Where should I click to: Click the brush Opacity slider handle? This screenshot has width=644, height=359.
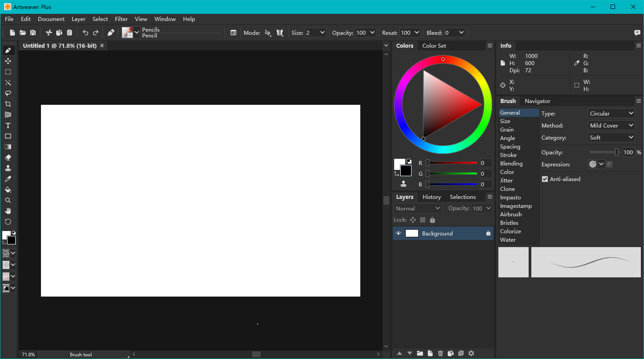[617, 152]
